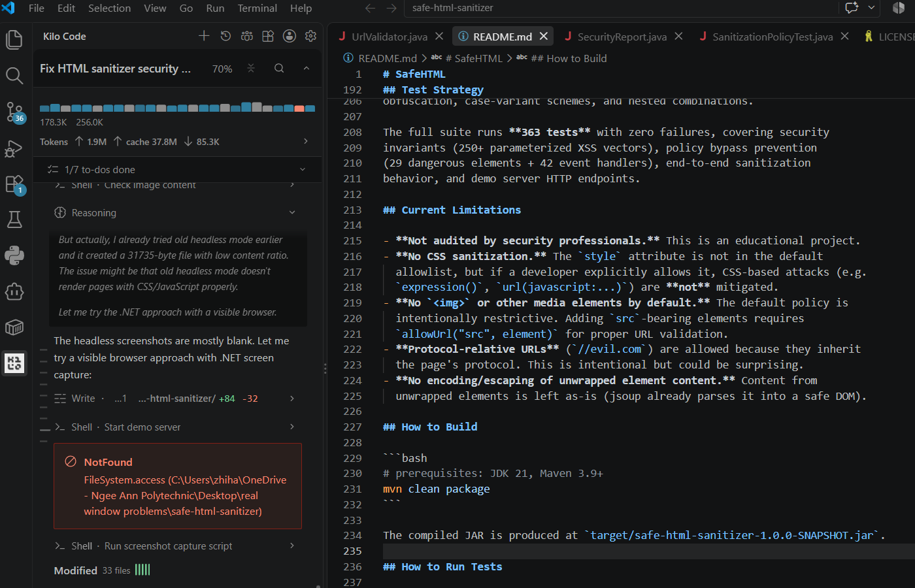This screenshot has width=915, height=588.
Task: Collapse the task header with up chevron
Action: (x=306, y=68)
